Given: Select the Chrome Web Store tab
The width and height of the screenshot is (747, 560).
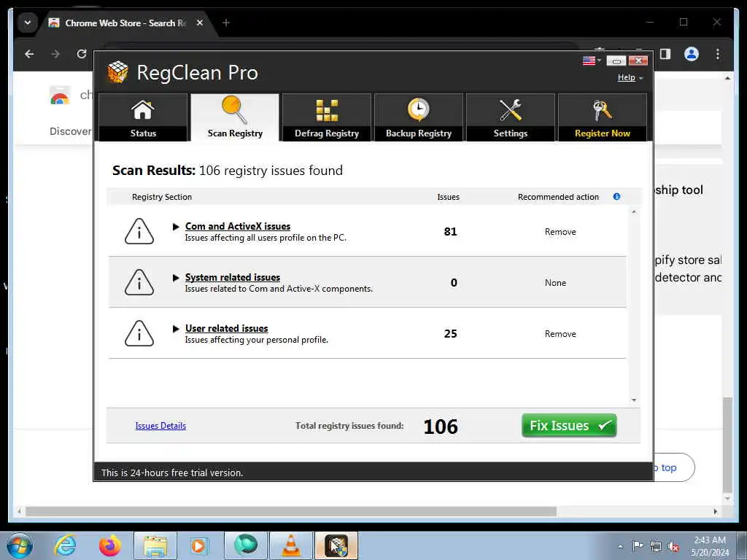Looking at the screenshot, I should click(x=124, y=23).
